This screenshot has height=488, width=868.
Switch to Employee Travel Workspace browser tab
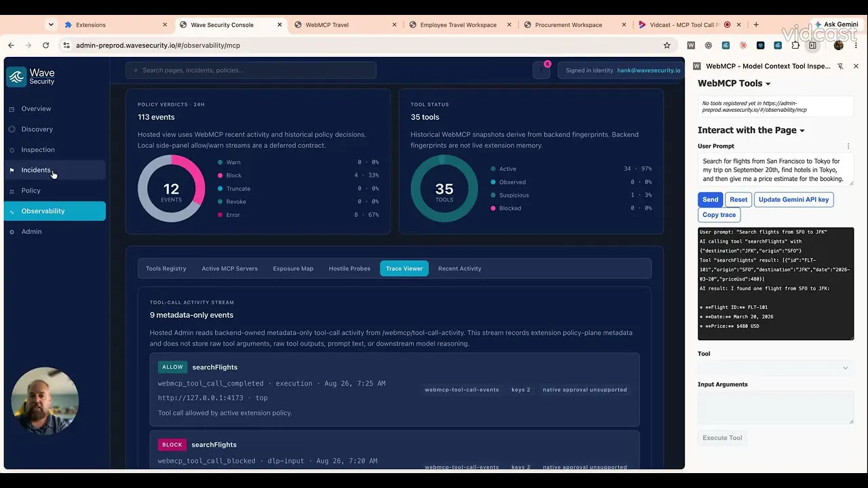(x=461, y=25)
